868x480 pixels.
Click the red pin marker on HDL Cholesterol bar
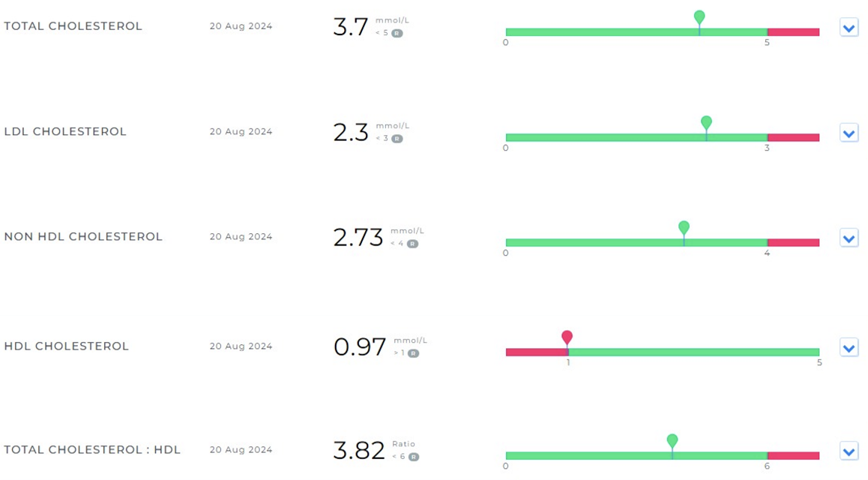(x=567, y=337)
